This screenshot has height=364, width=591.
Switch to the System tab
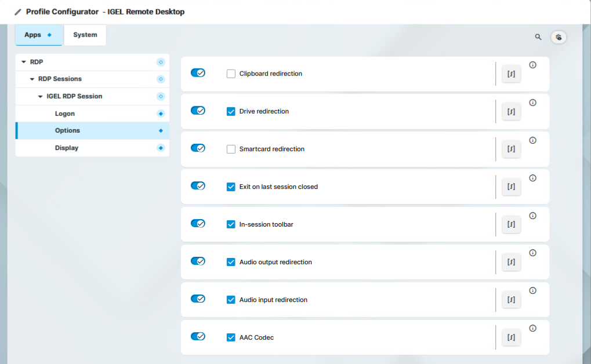pos(85,35)
